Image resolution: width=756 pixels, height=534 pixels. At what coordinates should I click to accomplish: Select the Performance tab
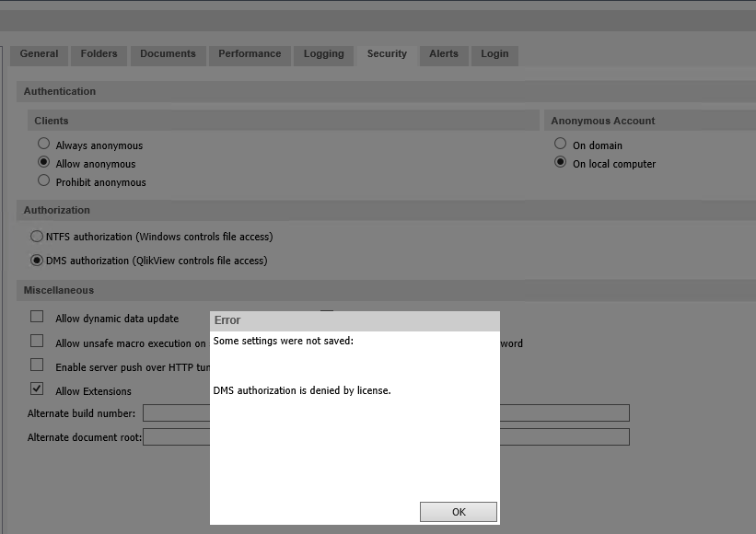250,54
